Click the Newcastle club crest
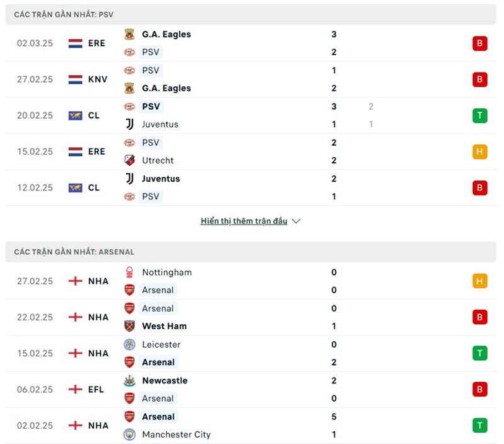Image resolution: width=504 pixels, height=444 pixels. tap(129, 380)
